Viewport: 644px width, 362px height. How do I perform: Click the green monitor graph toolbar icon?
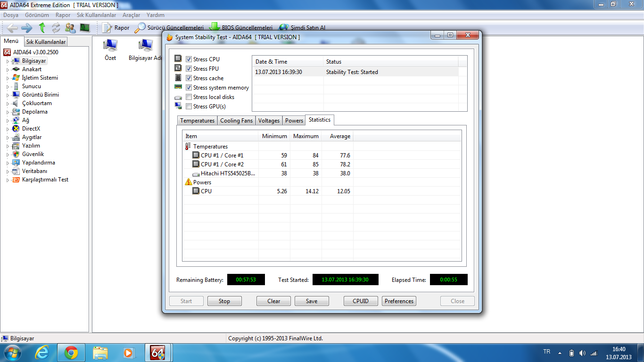85,28
